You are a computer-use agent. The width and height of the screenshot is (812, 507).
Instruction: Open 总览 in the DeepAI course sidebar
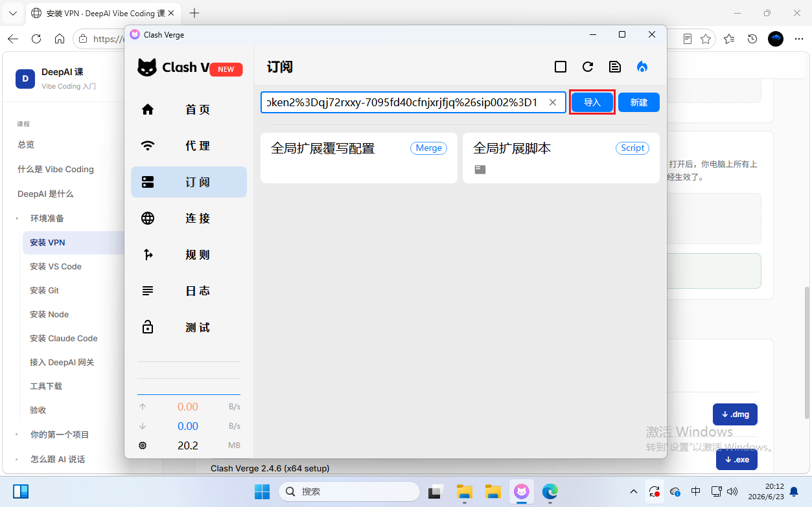pos(26,144)
